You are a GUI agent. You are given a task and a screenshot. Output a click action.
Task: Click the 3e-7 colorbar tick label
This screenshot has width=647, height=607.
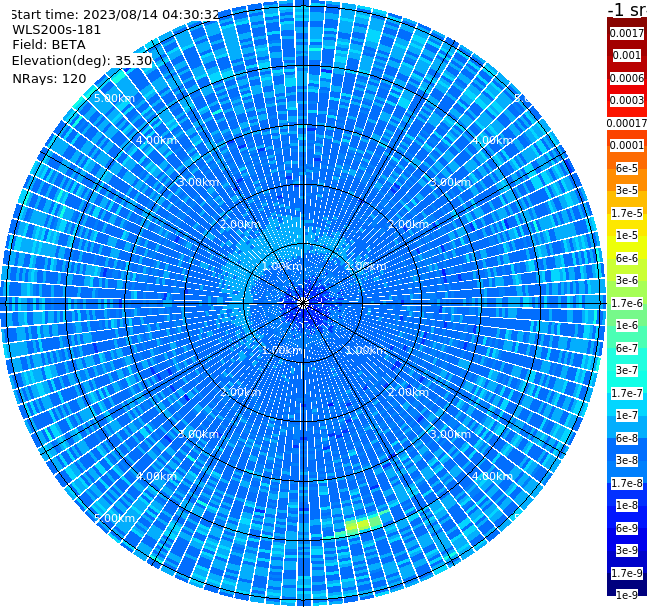(627, 370)
